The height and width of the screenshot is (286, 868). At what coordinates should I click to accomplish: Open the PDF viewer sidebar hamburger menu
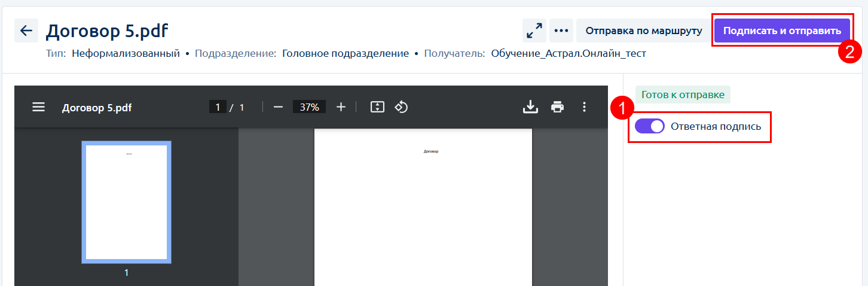39,107
